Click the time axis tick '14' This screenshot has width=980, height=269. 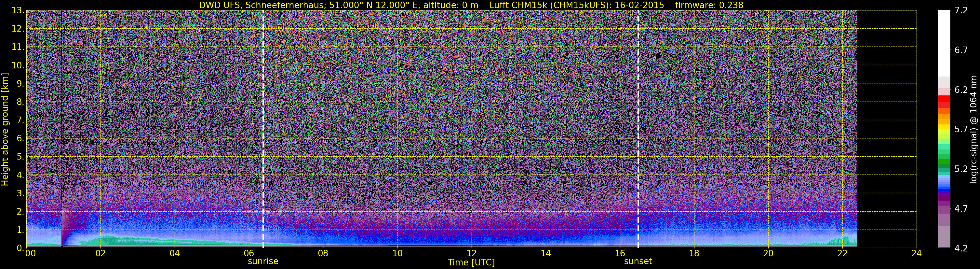(x=545, y=253)
